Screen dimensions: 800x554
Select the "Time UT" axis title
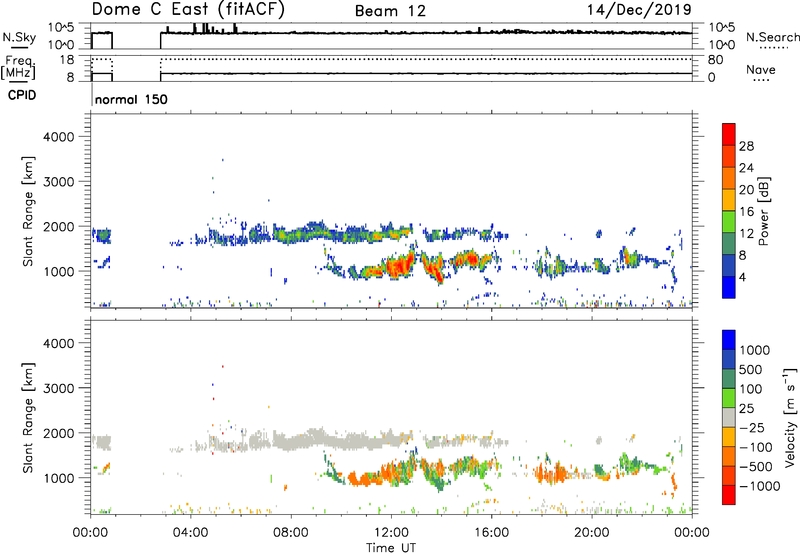(391, 548)
